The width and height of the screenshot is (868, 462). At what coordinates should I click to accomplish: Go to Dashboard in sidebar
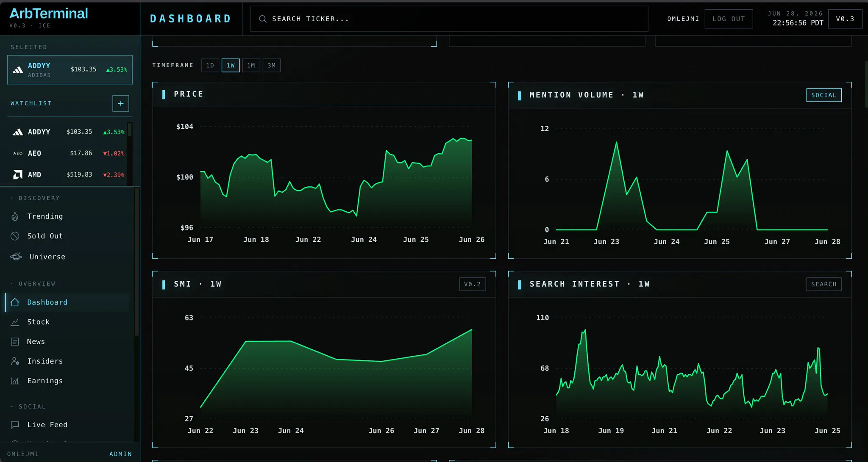67,302
